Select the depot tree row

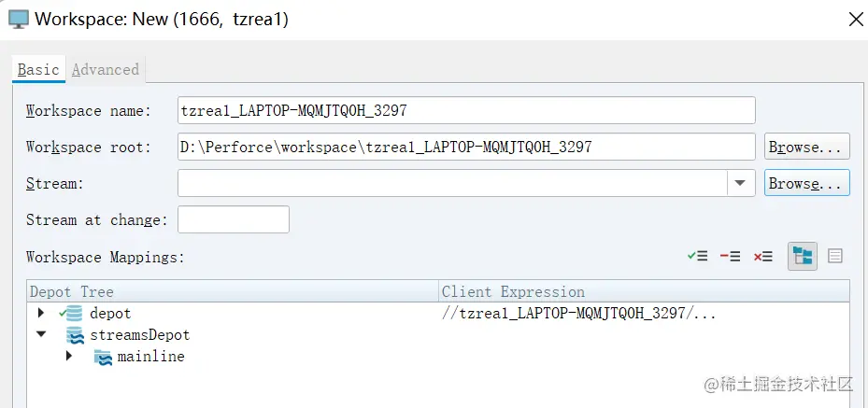tap(438, 314)
